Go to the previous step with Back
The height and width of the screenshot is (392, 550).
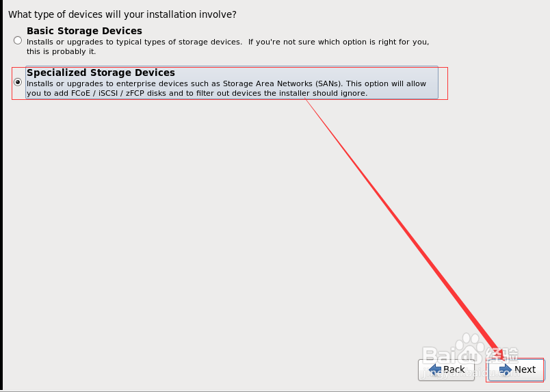tap(446, 370)
